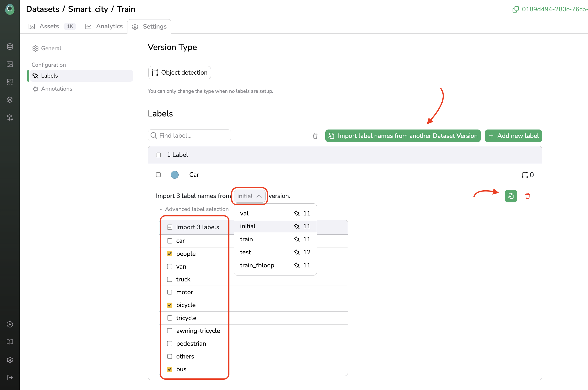The height and width of the screenshot is (390, 588).
Task: Toggle the Import 3 labels checkbox
Action: (170, 227)
